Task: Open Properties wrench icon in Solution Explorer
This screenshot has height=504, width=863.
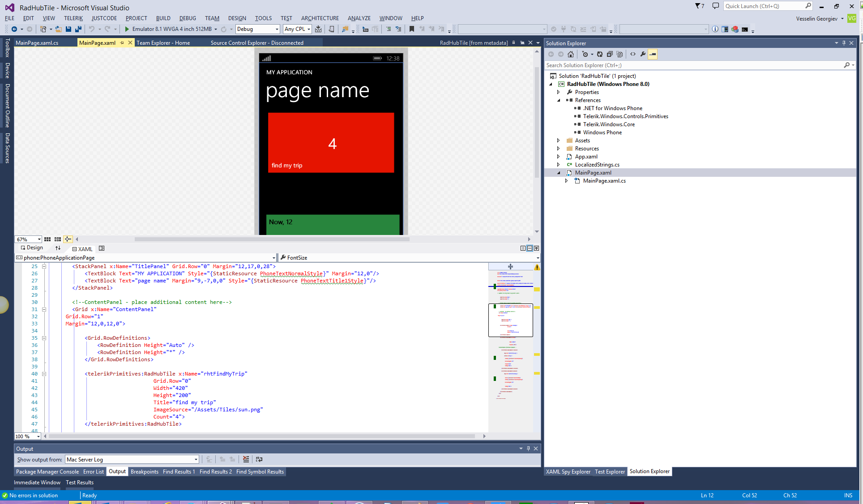Action: point(643,54)
